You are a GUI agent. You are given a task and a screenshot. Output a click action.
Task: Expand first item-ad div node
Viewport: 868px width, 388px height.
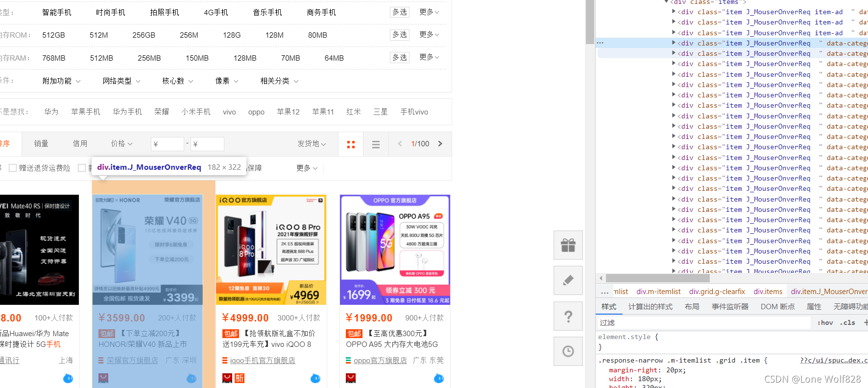click(x=674, y=12)
